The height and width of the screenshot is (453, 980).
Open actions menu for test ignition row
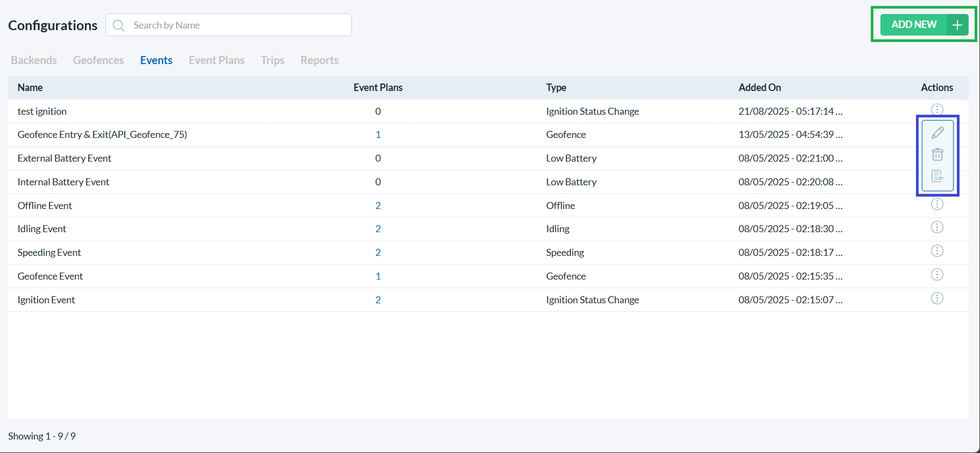[x=937, y=109]
